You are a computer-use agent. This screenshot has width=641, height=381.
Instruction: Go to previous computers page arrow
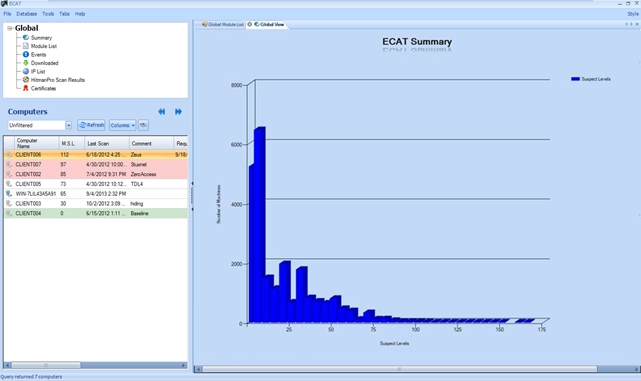162,112
